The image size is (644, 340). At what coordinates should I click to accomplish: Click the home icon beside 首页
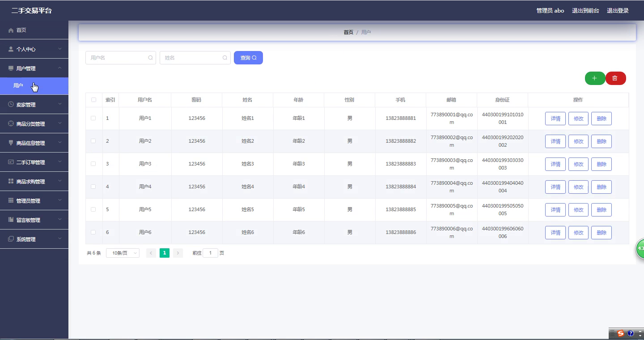[11, 30]
